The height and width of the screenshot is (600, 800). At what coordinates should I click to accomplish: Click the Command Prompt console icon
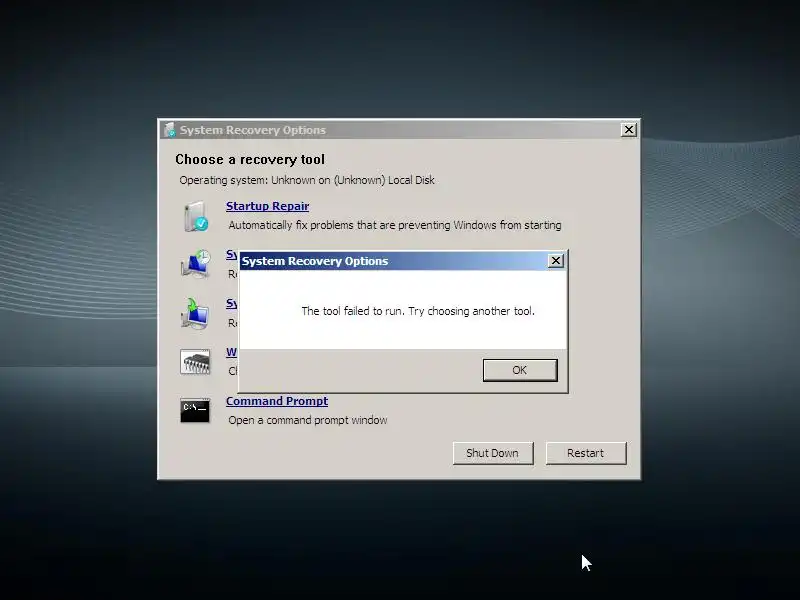tap(195, 410)
